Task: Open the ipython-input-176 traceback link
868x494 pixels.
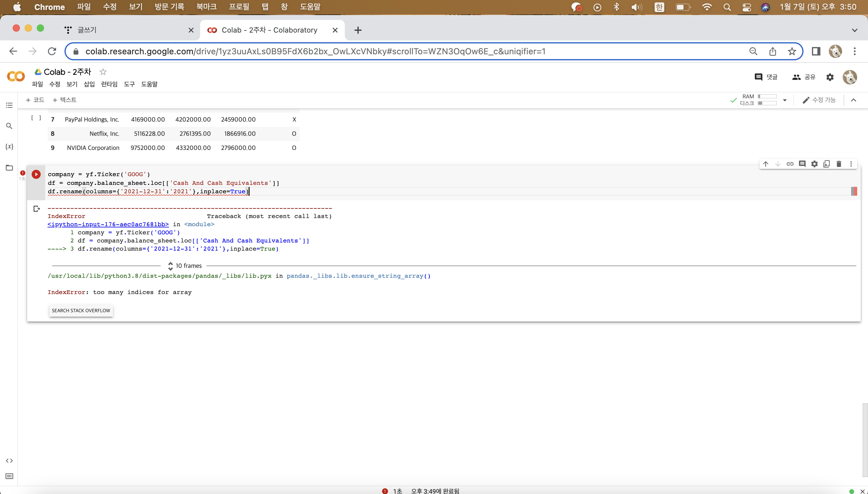Action: pyautogui.click(x=108, y=224)
